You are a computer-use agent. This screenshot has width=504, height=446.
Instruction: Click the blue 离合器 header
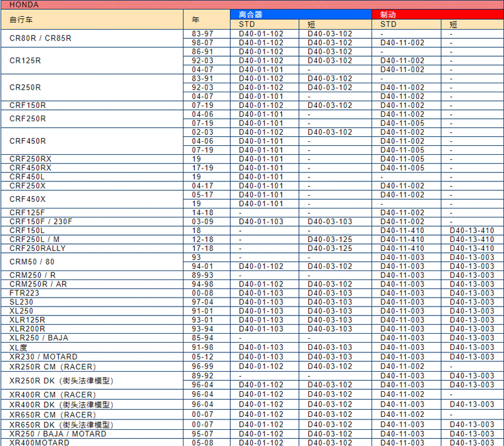click(x=251, y=14)
